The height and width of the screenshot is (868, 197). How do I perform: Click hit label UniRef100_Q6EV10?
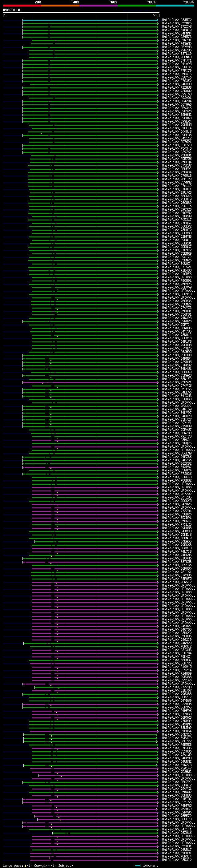click(176, 338)
